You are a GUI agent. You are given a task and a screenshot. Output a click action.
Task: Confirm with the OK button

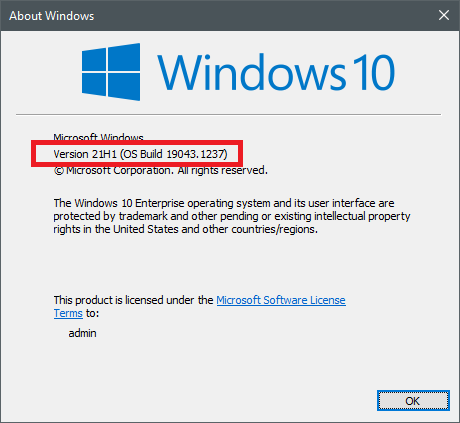[x=413, y=401]
